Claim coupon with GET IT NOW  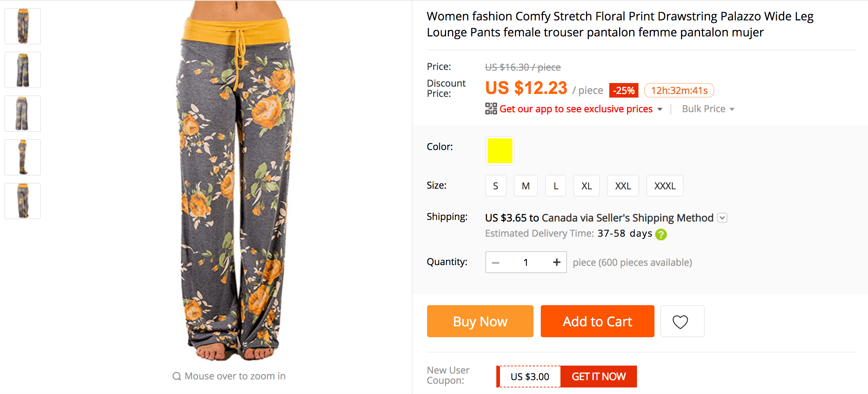coord(599,377)
